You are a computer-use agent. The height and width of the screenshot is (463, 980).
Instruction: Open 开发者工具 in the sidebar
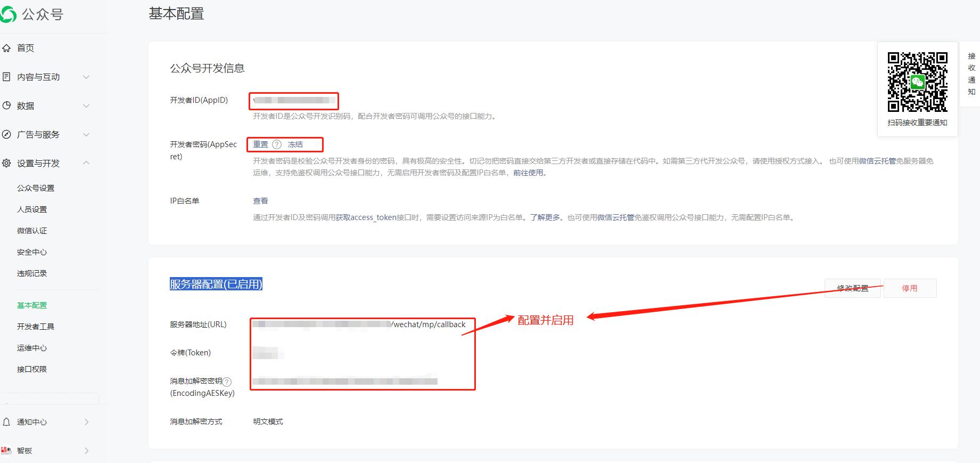coord(36,327)
